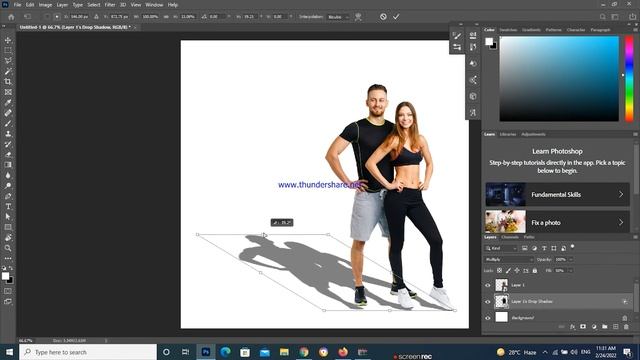Toggle lock transparent pixels

tap(499, 270)
